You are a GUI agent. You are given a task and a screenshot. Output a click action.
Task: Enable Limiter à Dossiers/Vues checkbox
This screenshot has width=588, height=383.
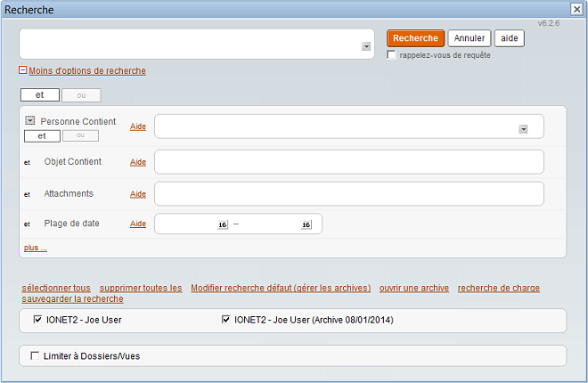point(35,355)
